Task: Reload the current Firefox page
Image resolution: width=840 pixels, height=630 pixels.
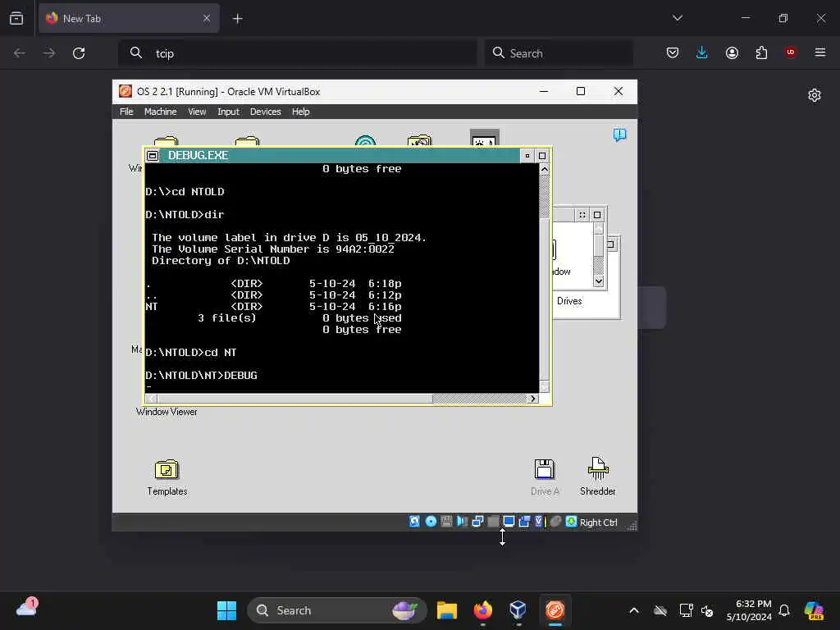Action: 79,53
